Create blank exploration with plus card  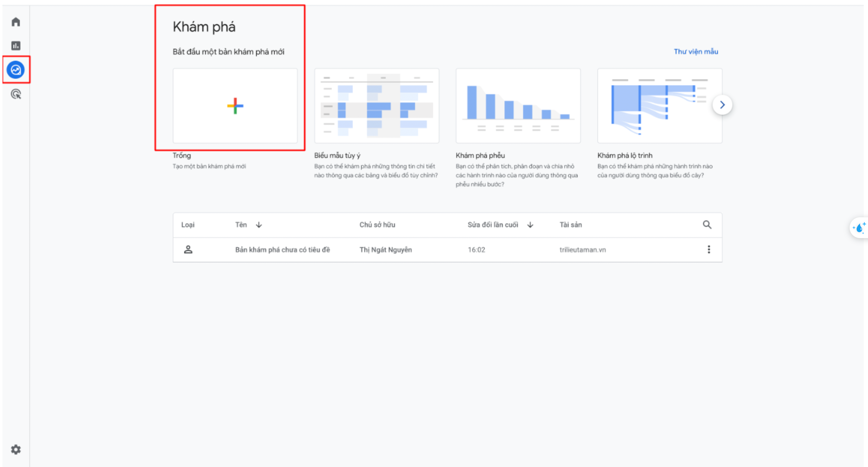(235, 106)
